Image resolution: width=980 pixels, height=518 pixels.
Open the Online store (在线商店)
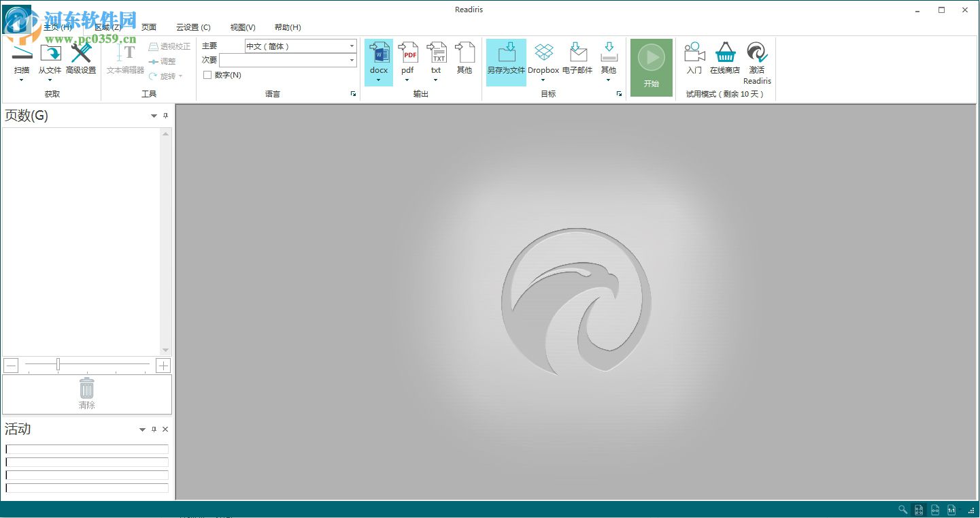(725, 58)
